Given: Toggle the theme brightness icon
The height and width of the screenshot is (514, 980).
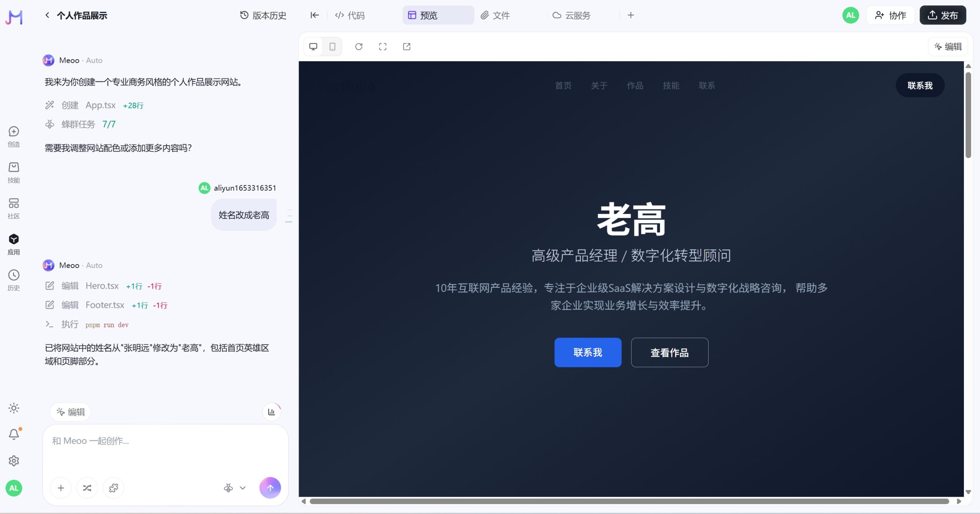Looking at the screenshot, I should (13, 408).
